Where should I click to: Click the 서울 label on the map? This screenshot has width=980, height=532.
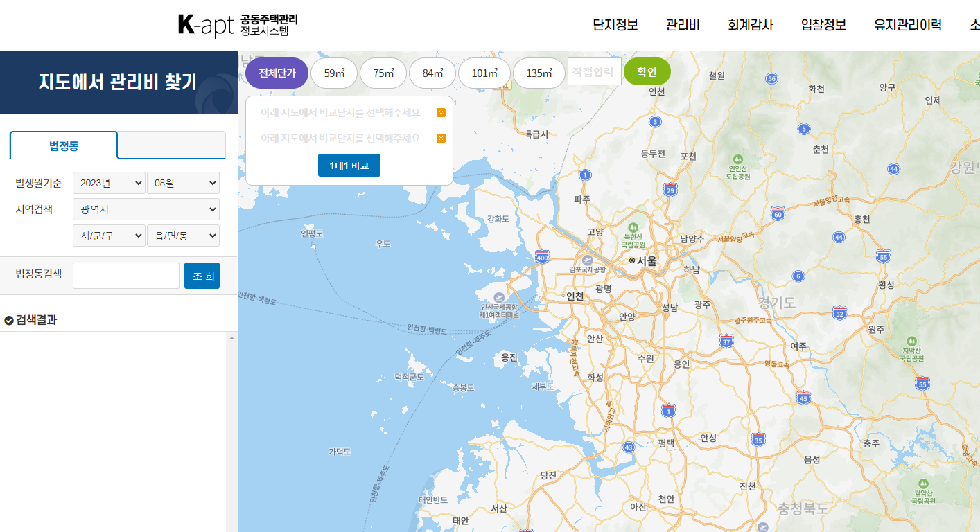(x=647, y=261)
